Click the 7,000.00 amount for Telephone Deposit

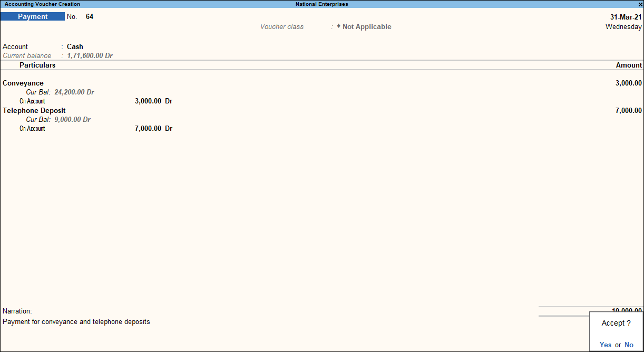pyautogui.click(x=629, y=110)
